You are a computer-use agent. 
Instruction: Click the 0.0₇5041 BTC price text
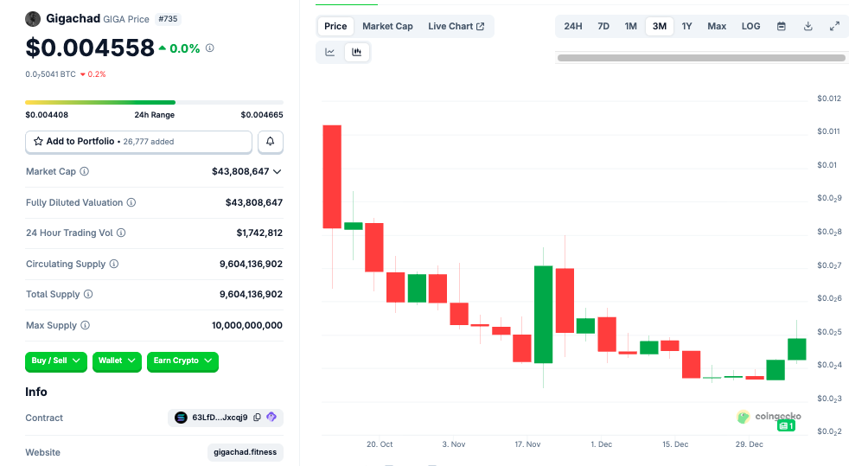(x=50, y=74)
